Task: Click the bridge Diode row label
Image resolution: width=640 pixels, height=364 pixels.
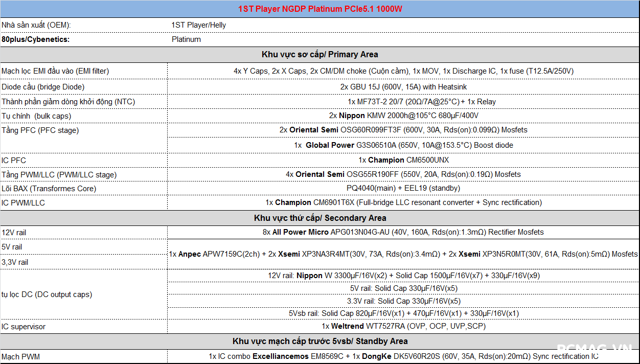Action: (x=43, y=87)
